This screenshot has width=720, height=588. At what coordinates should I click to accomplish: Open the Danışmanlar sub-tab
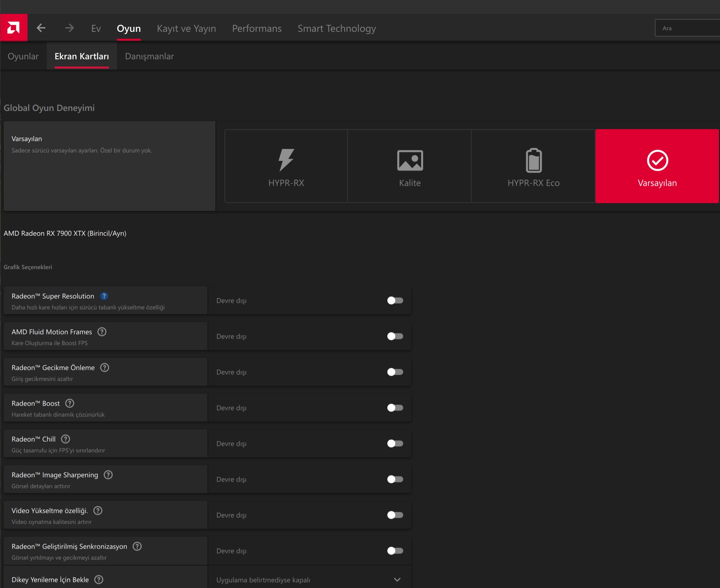click(x=149, y=56)
